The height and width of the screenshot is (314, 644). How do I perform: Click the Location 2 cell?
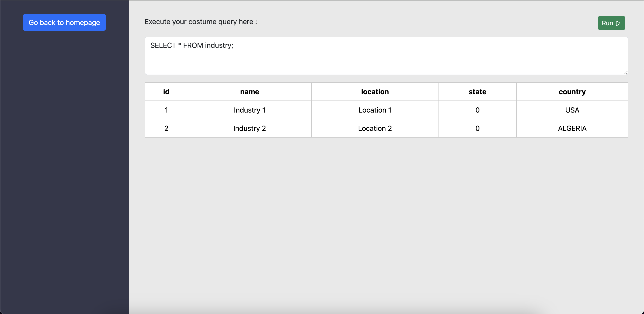tap(375, 128)
